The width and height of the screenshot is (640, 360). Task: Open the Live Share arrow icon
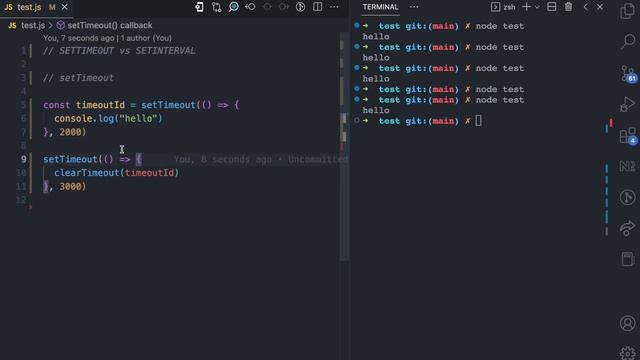tap(627, 228)
